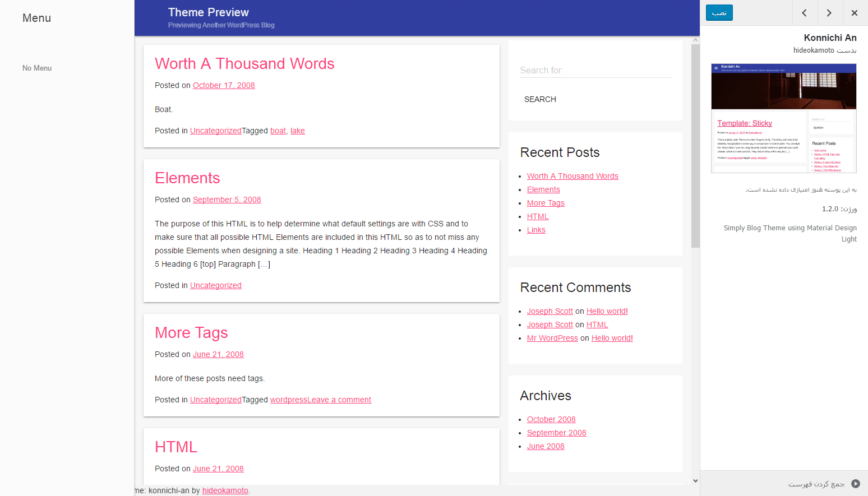This screenshot has height=496, width=868.
Task: Open the hideokamoto footer link
Action: point(225,490)
